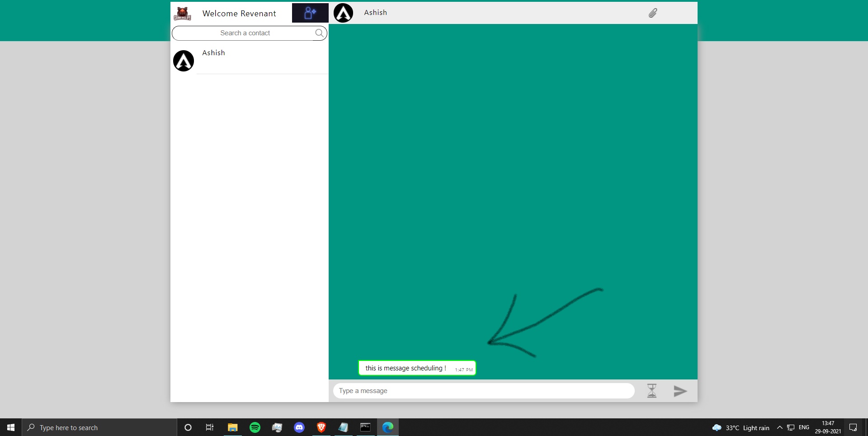Click the app logo beside Welcome Revenant

182,13
